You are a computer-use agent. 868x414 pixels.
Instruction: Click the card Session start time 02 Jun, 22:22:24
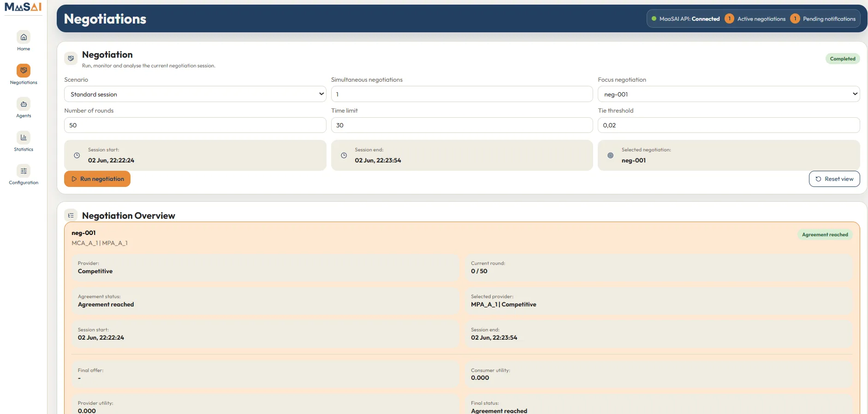click(x=101, y=338)
